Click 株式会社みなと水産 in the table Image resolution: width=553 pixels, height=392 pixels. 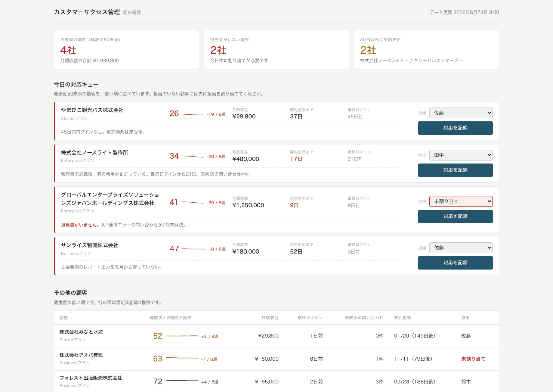[81, 332]
